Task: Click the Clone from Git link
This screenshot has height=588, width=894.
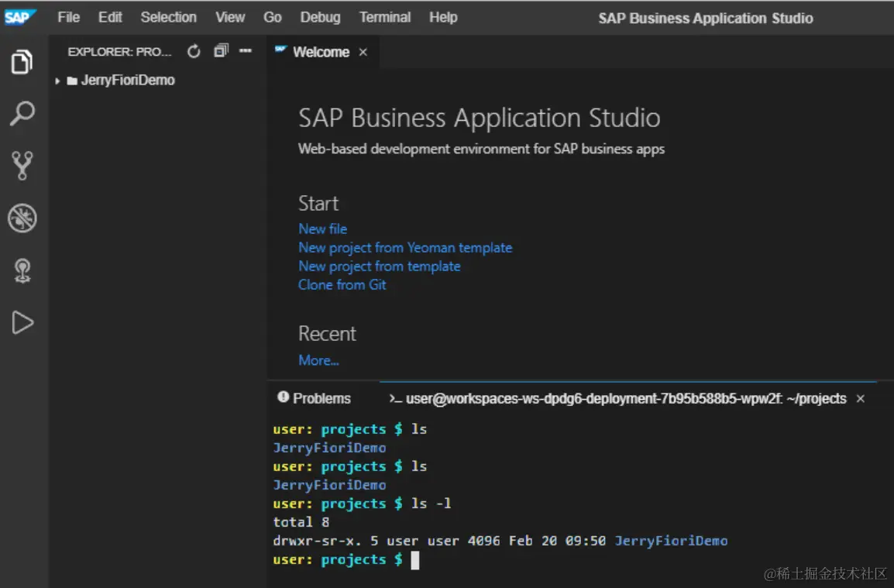Action: pyautogui.click(x=342, y=284)
